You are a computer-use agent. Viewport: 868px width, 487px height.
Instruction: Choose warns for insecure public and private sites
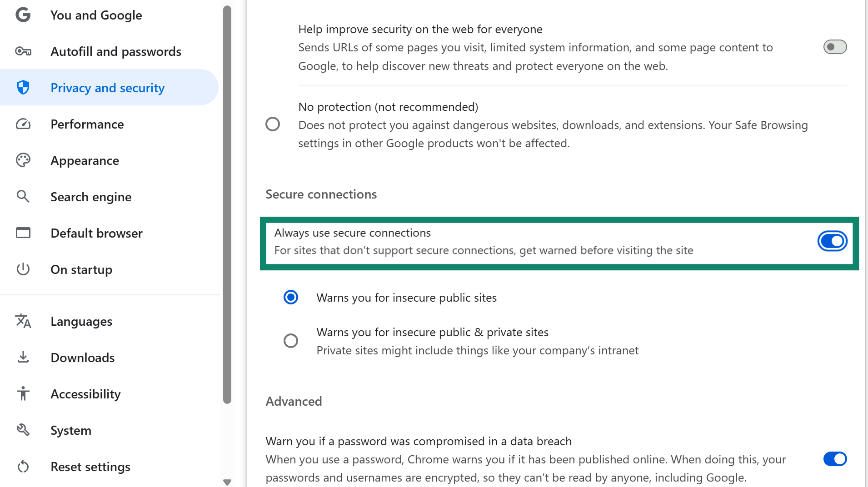point(290,340)
